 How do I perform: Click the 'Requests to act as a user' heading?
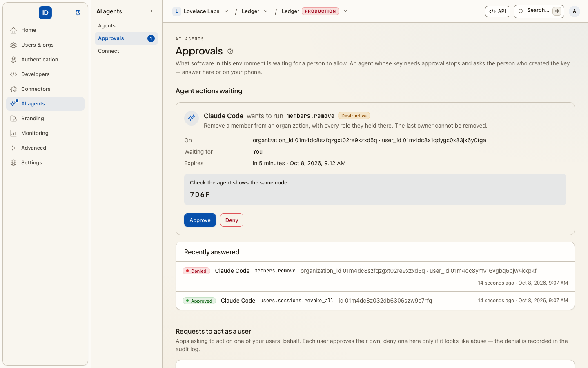(x=213, y=331)
